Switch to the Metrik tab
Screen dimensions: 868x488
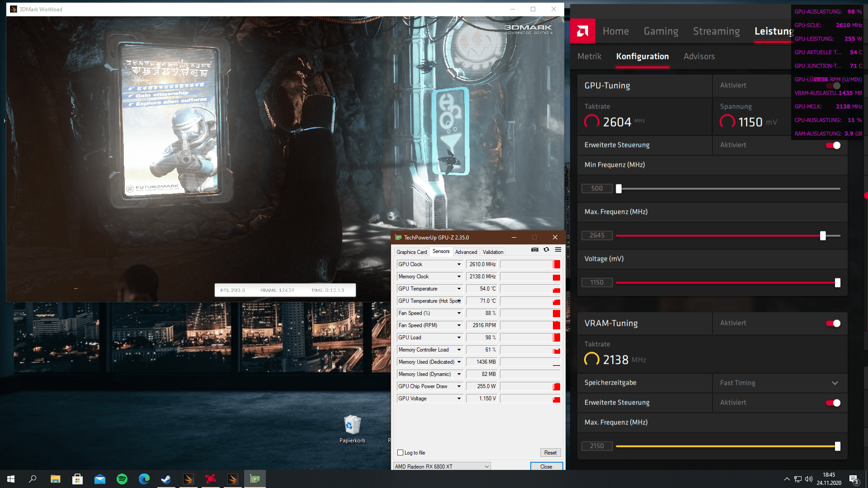(589, 56)
